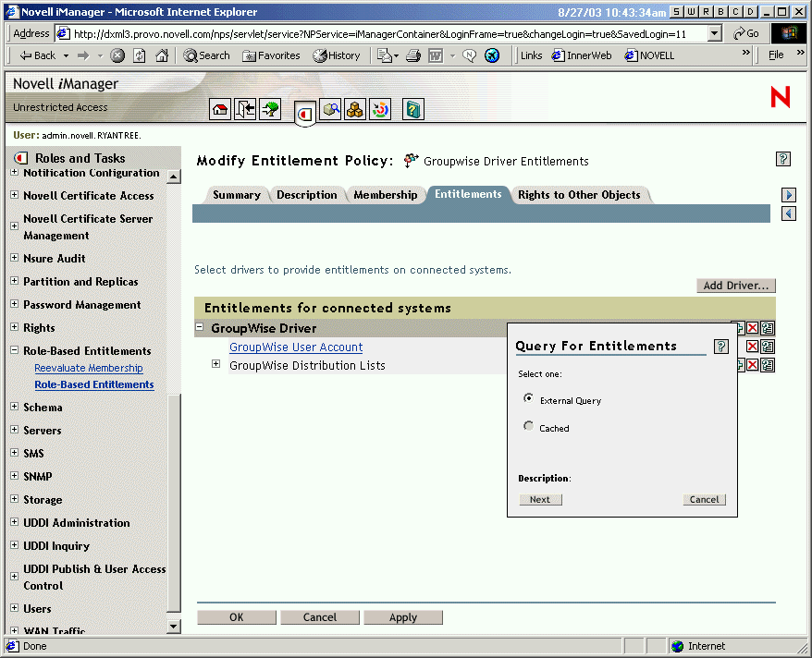
Task: Expand GroupWise Distribution Lists
Action: 215,364
